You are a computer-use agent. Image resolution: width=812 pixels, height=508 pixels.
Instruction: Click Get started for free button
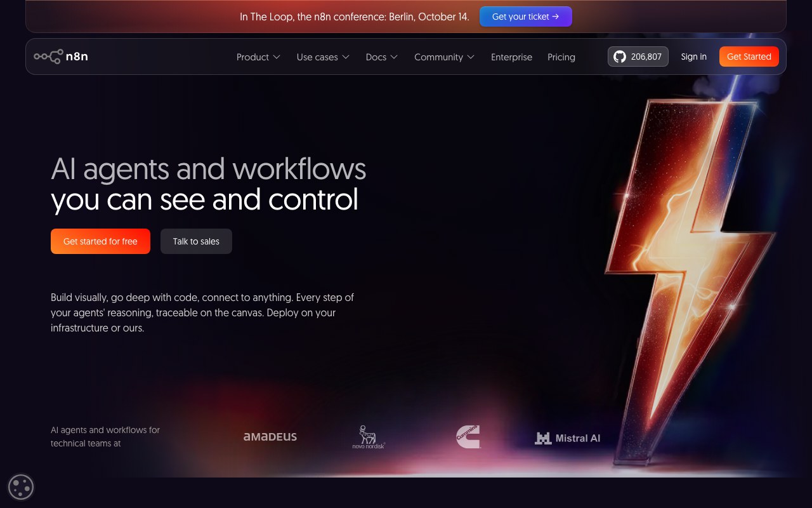[100, 241]
